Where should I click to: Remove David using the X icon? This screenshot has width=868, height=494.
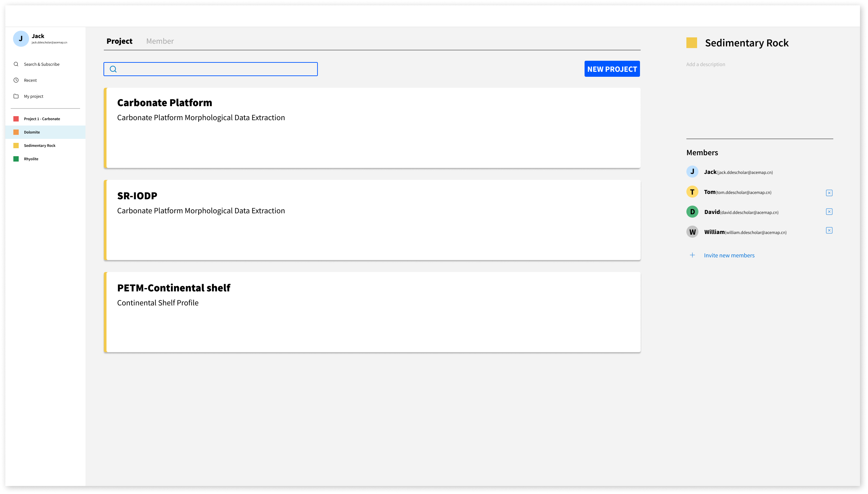pyautogui.click(x=829, y=212)
